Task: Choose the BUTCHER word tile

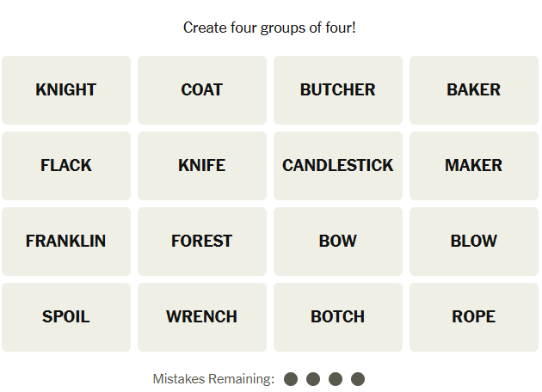Action: [338, 90]
